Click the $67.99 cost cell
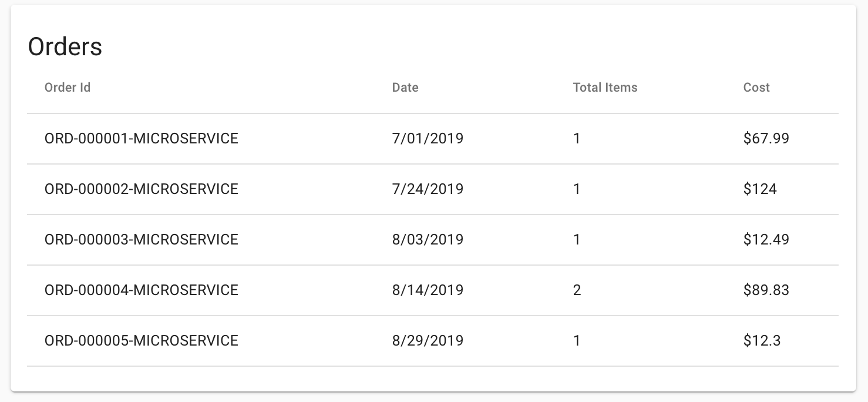 (766, 139)
